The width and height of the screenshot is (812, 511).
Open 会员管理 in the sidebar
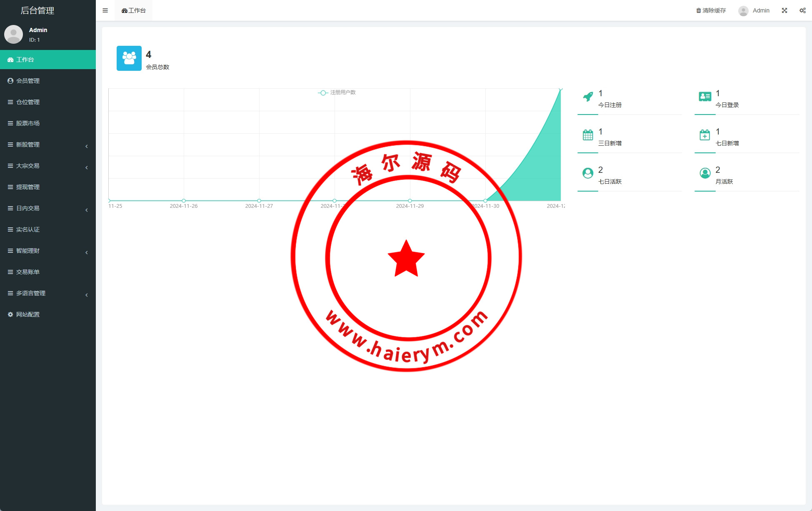click(28, 81)
